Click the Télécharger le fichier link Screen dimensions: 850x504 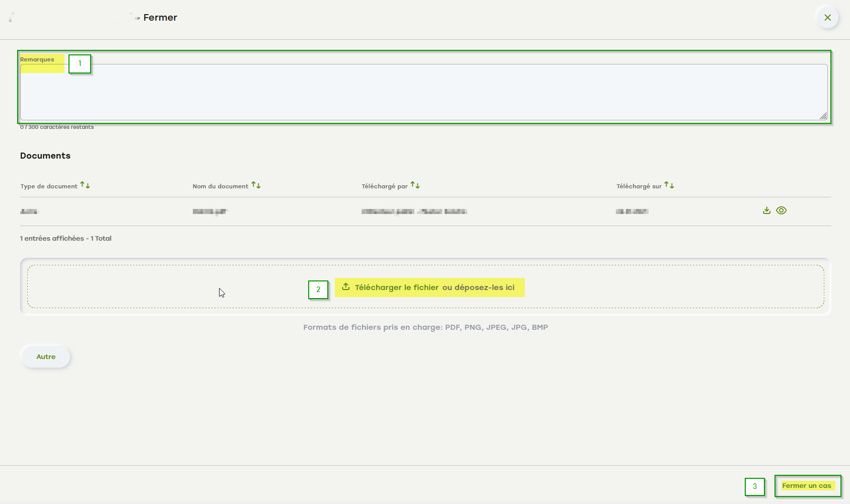click(396, 287)
